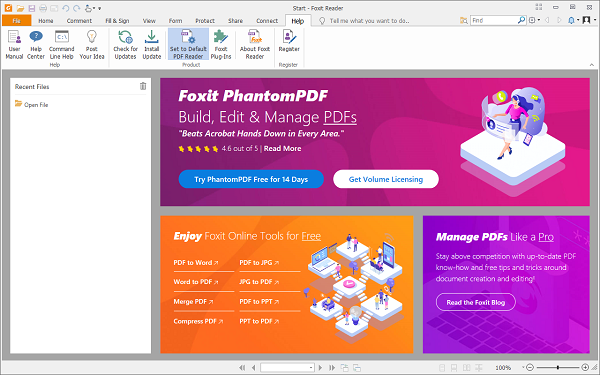Clear recent files with trash icon

[143, 86]
